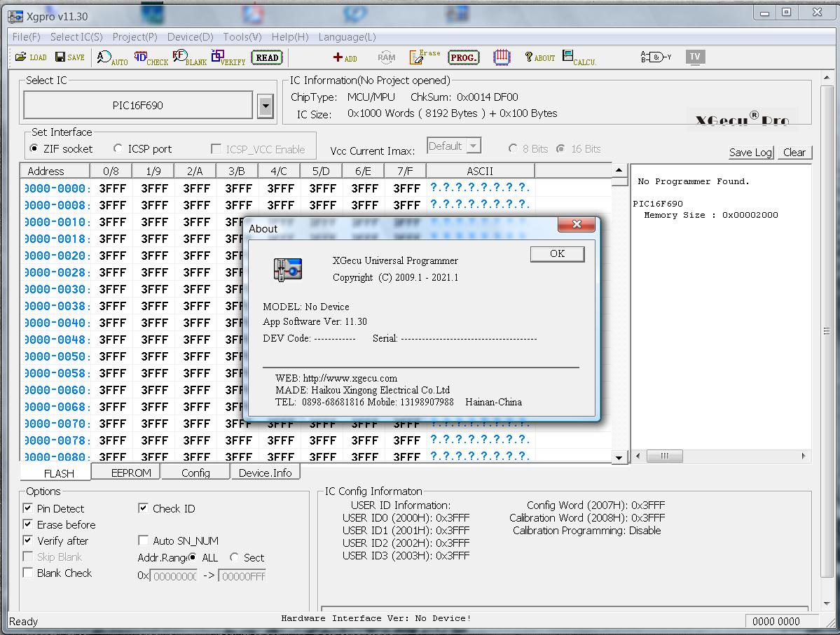Click the Save Log button
The height and width of the screenshot is (635, 840).
[750, 152]
